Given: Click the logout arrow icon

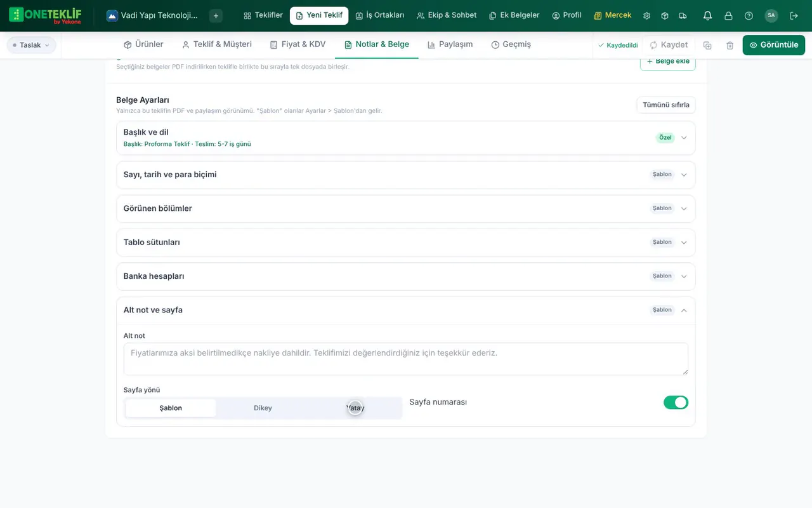Looking at the screenshot, I should click(x=794, y=15).
